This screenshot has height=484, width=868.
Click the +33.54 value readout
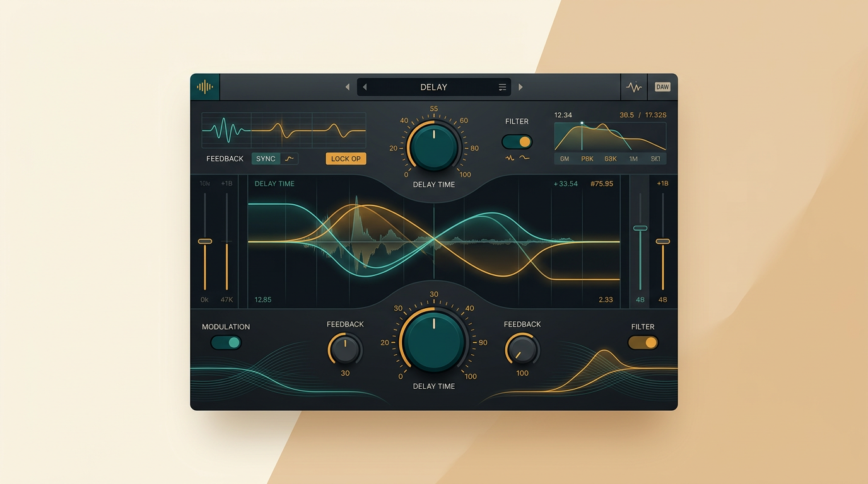click(x=565, y=184)
